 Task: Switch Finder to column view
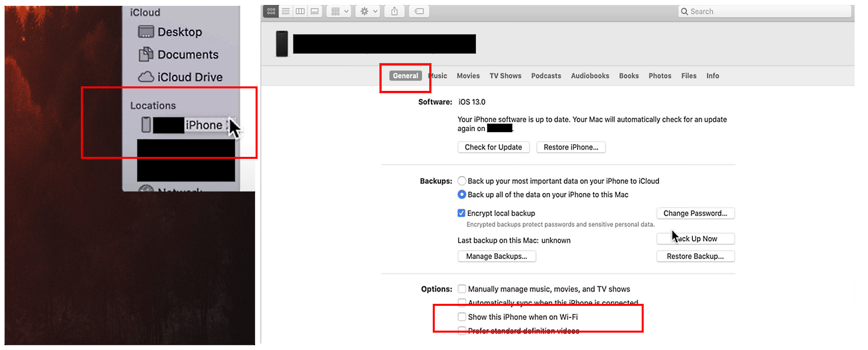click(300, 11)
